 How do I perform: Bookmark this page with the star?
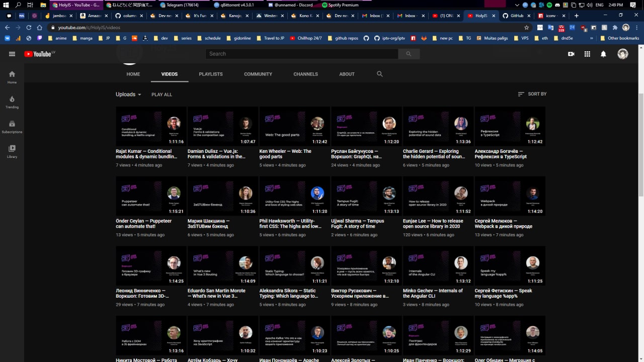pyautogui.click(x=526, y=28)
